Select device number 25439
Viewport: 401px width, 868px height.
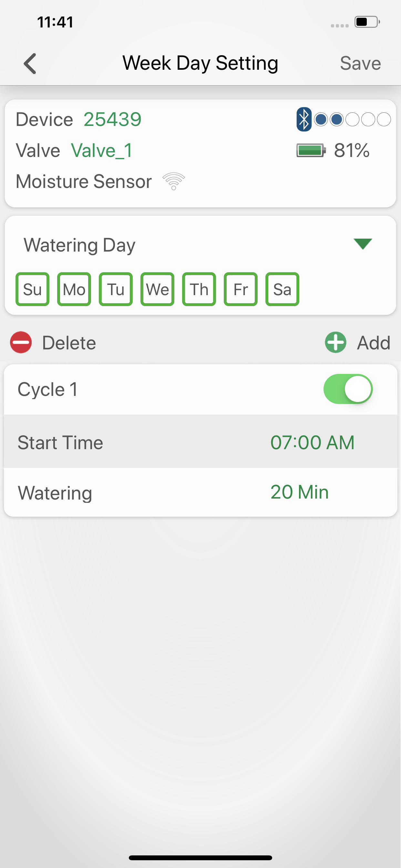pyautogui.click(x=113, y=119)
